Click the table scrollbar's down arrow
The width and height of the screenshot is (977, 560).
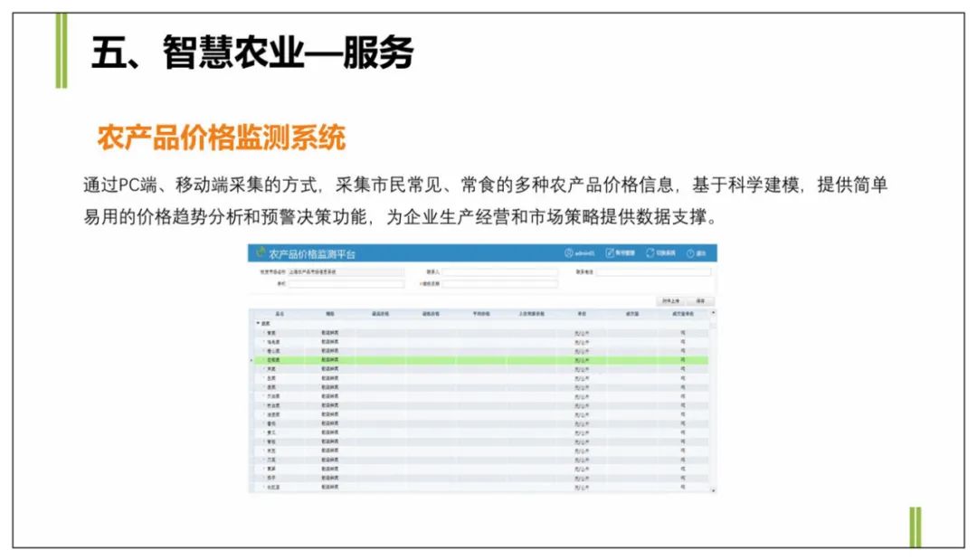713,489
